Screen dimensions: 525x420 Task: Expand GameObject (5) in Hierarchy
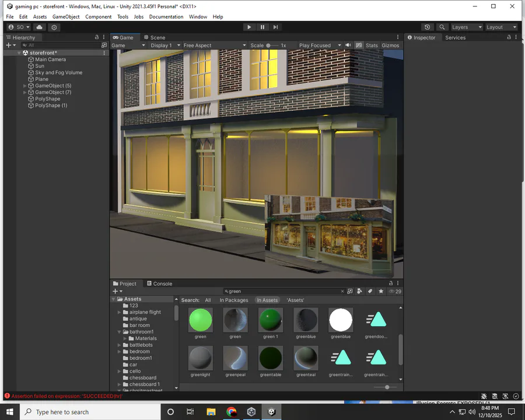24,86
